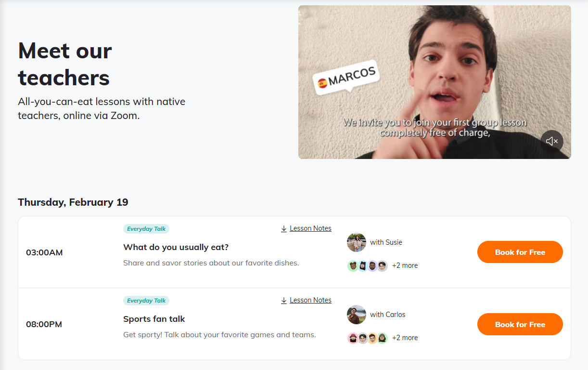Click the purple attendee avatar in Susie's lesson
The height and width of the screenshot is (370, 588).
372,266
